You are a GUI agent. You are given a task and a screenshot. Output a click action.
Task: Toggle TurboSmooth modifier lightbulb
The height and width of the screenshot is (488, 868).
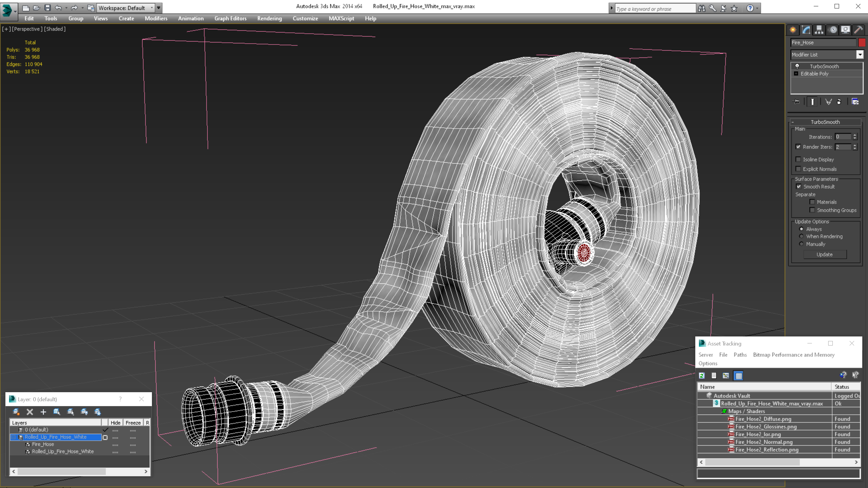[x=797, y=66]
